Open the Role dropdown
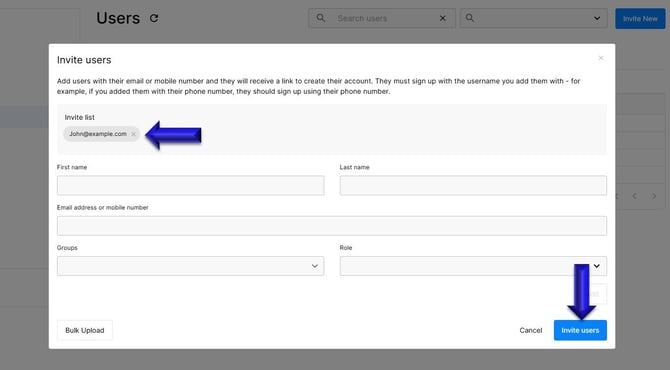 tap(473, 266)
